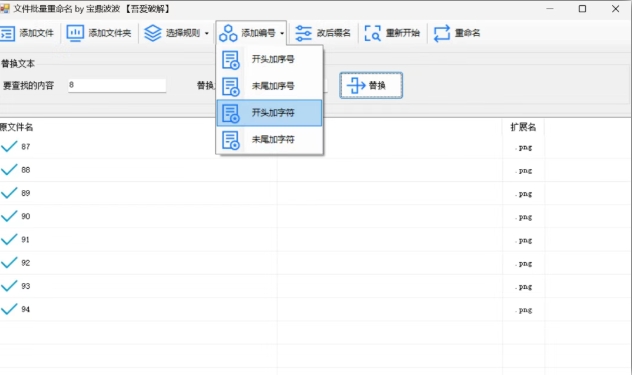This screenshot has width=632, height=375.
Task: Click the 原文件名 column header
Action: [x=17, y=127]
